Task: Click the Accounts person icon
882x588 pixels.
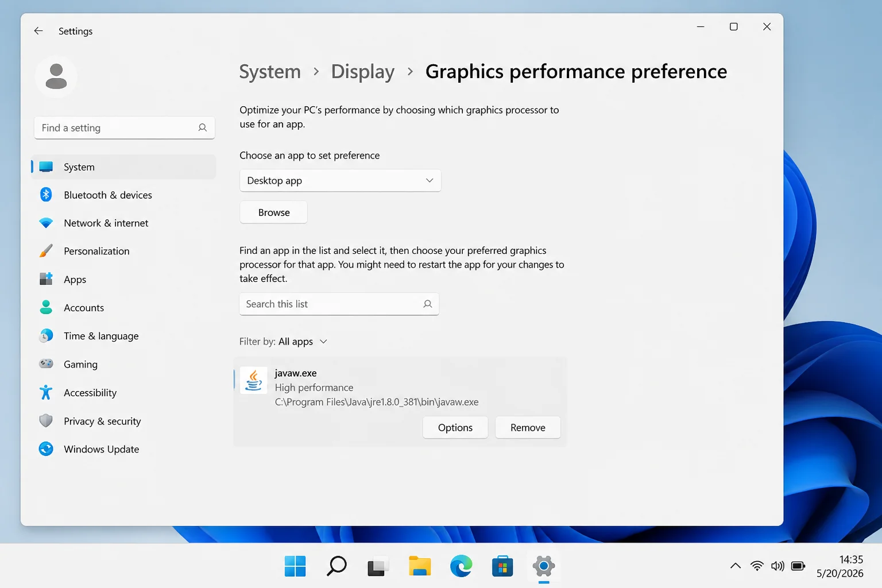Action: coord(46,307)
